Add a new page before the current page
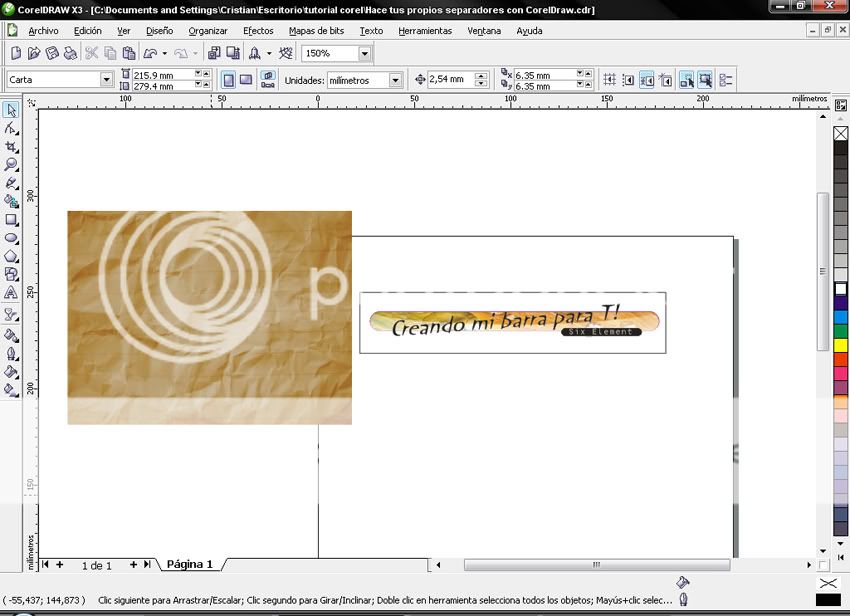Screen dimensions: 850x616 click(60, 564)
